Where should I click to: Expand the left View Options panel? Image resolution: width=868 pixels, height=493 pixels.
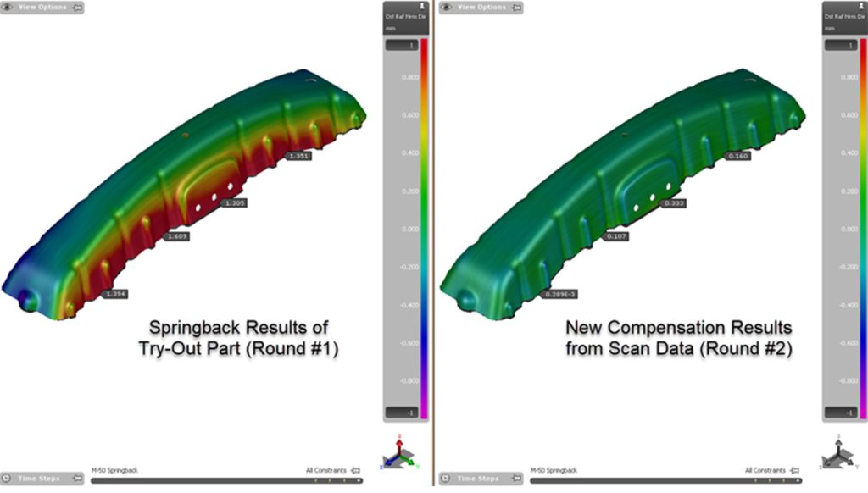(x=42, y=7)
